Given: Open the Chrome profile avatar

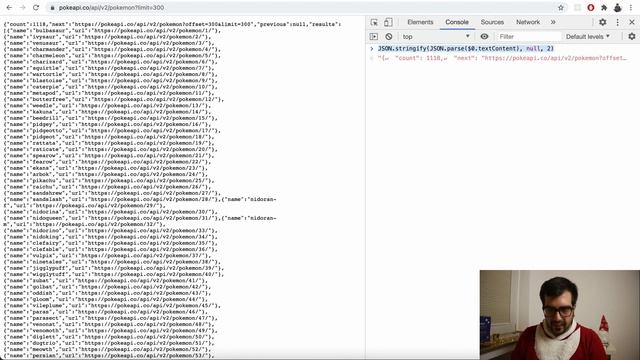Looking at the screenshot, I should pyautogui.click(x=618, y=8).
